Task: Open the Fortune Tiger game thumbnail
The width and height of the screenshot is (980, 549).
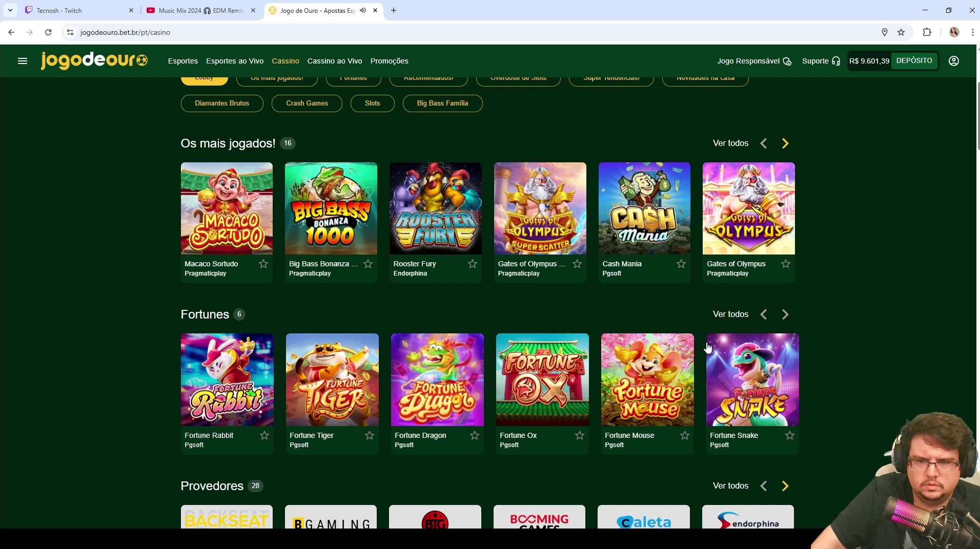Action: coord(332,379)
